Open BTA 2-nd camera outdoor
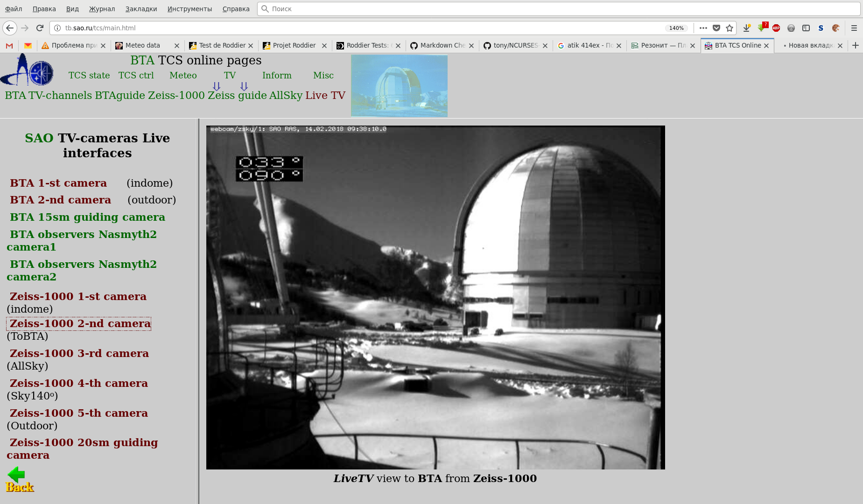863x504 pixels. click(60, 200)
